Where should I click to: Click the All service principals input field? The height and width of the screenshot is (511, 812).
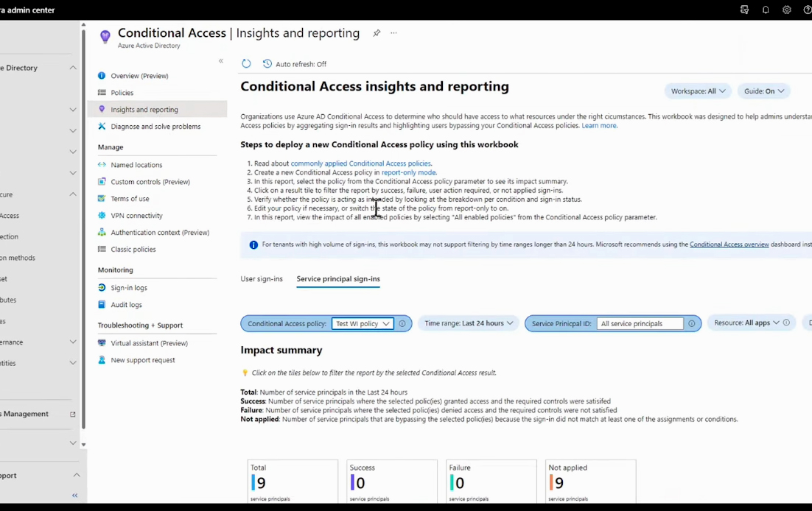pos(640,323)
